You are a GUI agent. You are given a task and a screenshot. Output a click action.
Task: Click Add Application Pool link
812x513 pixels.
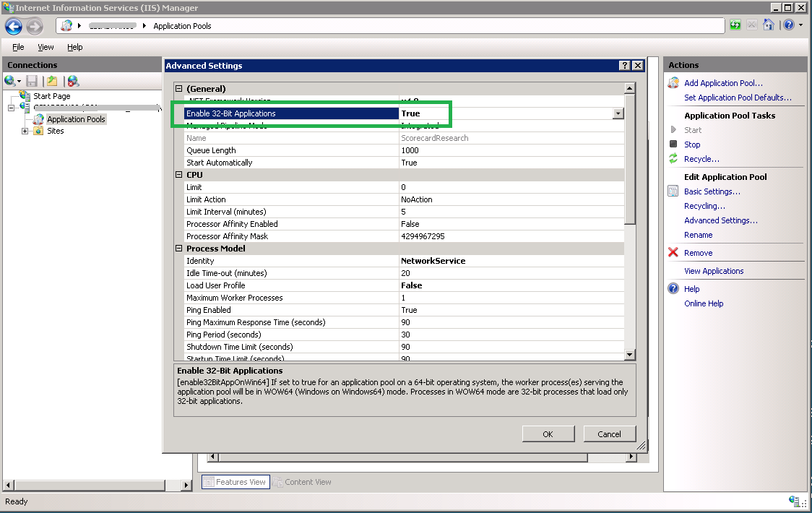coord(723,83)
